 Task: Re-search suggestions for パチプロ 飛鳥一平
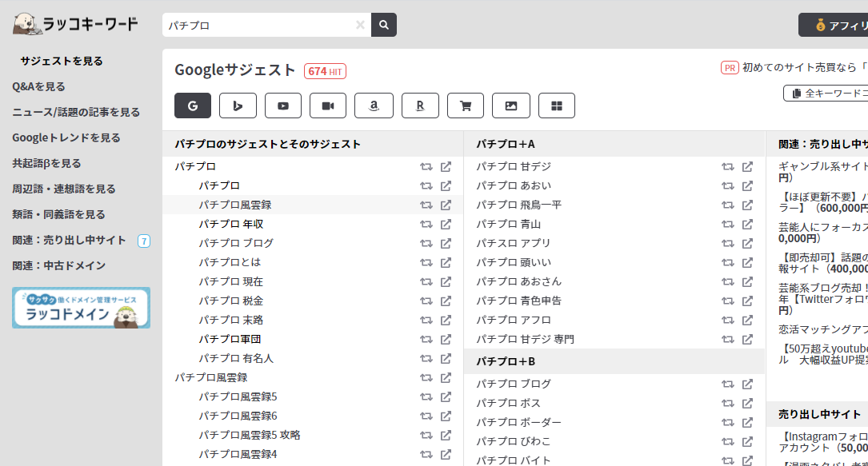point(727,205)
